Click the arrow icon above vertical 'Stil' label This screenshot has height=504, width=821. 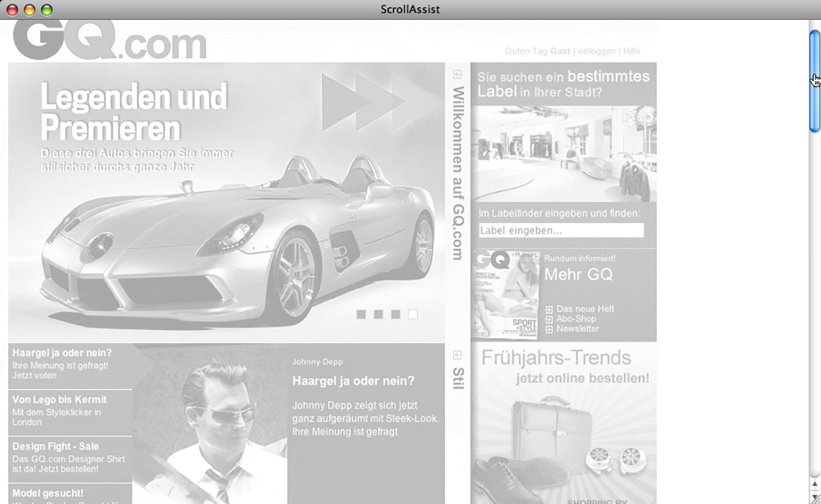458,355
